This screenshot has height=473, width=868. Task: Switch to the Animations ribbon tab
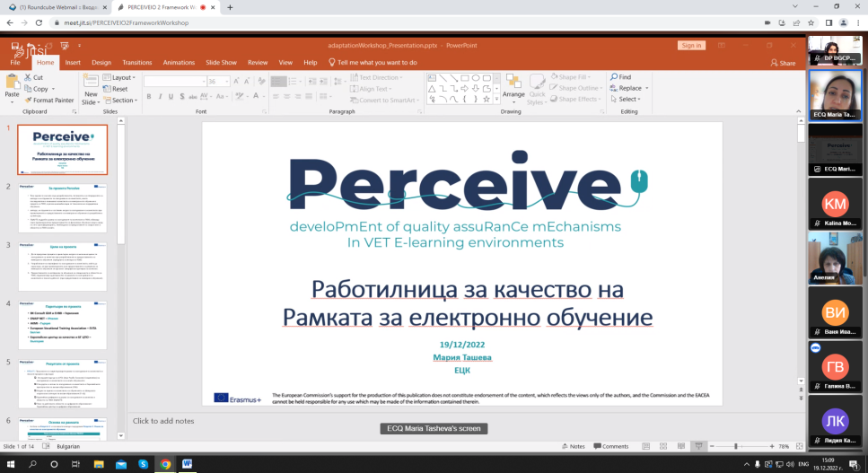coord(179,63)
